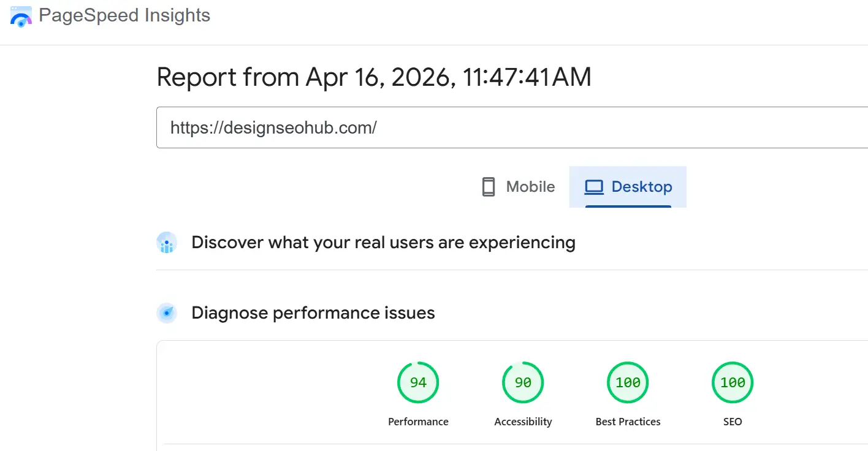Screen dimensions: 868x451
Task: Click the SEO score gauge showing 100
Action: (x=733, y=382)
